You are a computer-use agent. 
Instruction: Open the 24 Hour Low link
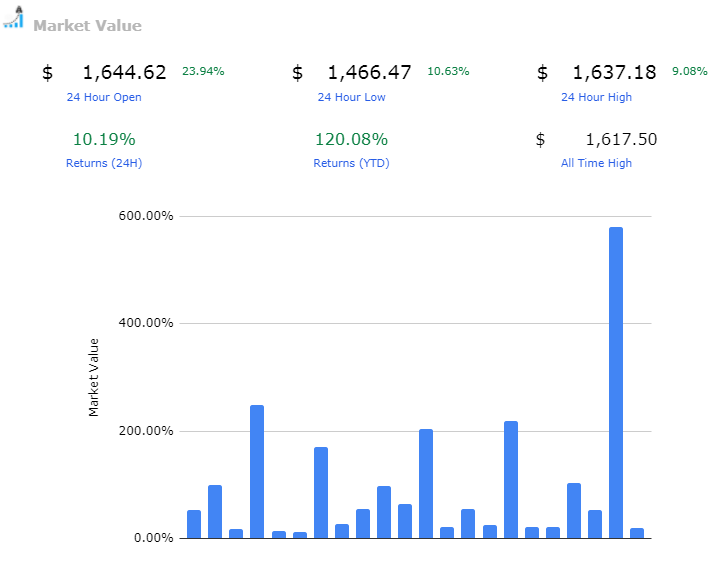pos(351,97)
